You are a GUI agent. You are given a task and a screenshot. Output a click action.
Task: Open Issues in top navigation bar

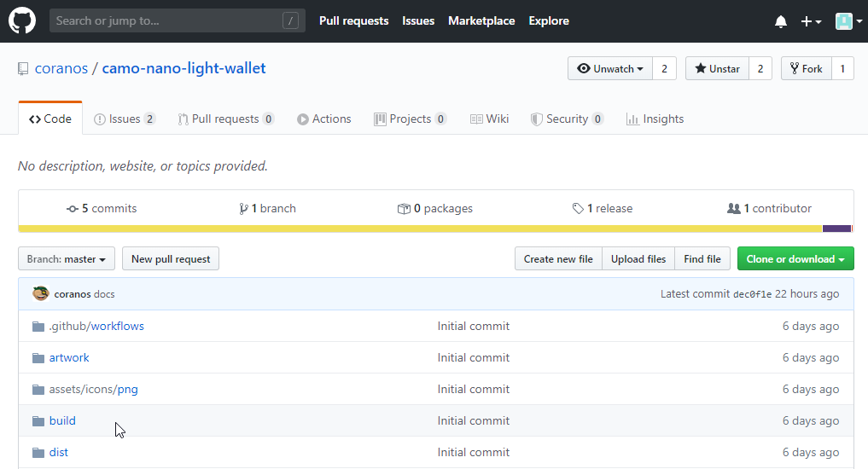[x=418, y=21]
